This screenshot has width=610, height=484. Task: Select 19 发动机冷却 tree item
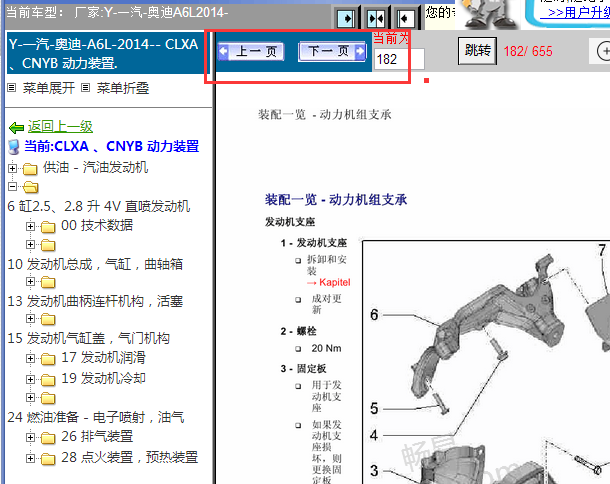103,378
